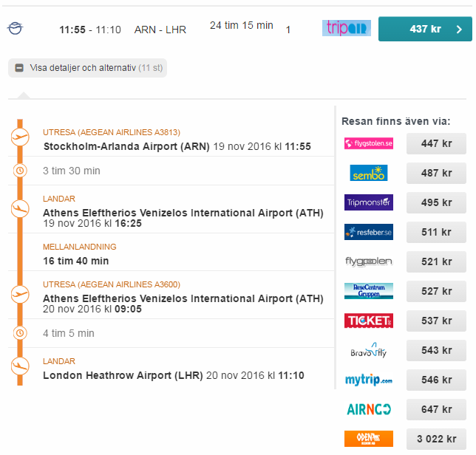Screen dimensions: 476x455
Task: Click the AIRNGO logo
Action: tap(369, 409)
